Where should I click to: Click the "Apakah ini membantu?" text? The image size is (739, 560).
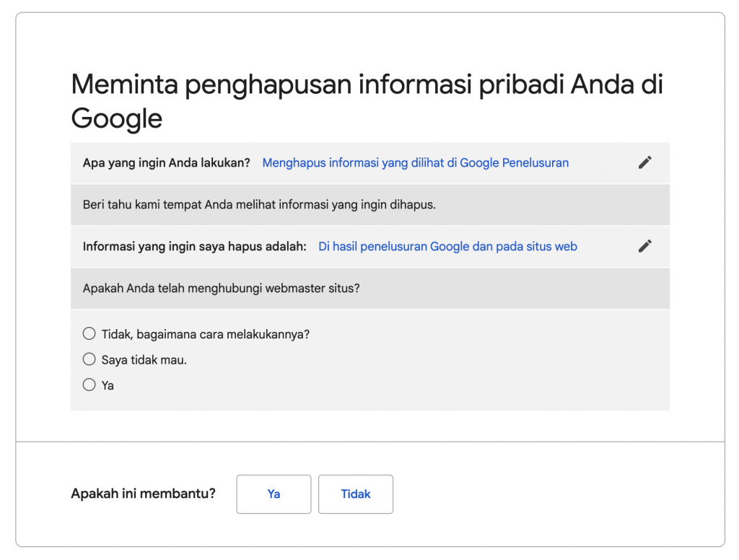(143, 494)
